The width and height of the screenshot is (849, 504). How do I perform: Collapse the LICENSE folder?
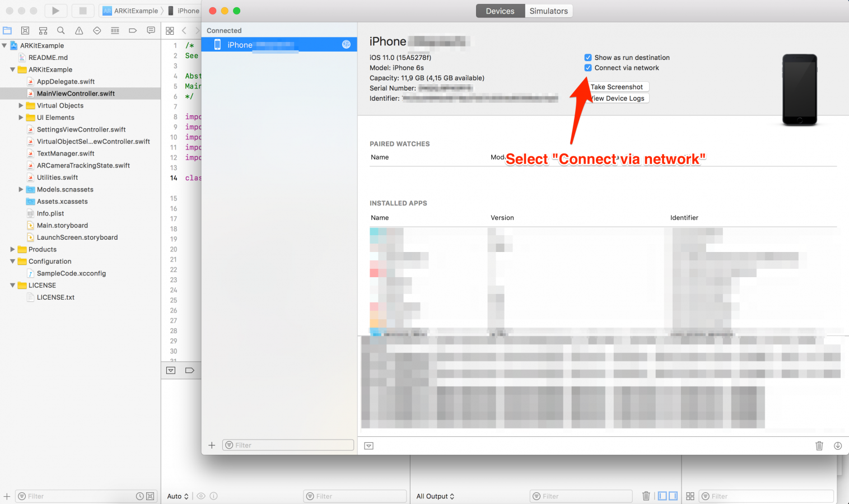pos(12,285)
